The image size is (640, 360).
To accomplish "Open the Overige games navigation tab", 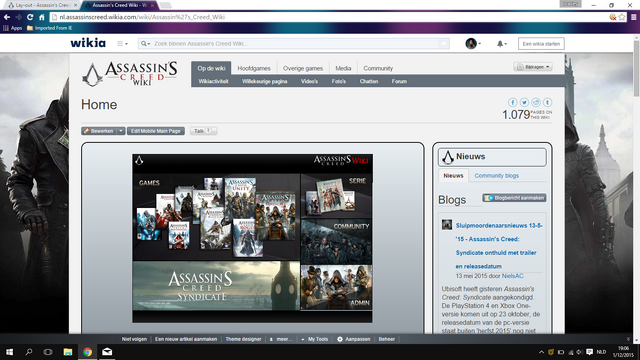I will point(303,68).
